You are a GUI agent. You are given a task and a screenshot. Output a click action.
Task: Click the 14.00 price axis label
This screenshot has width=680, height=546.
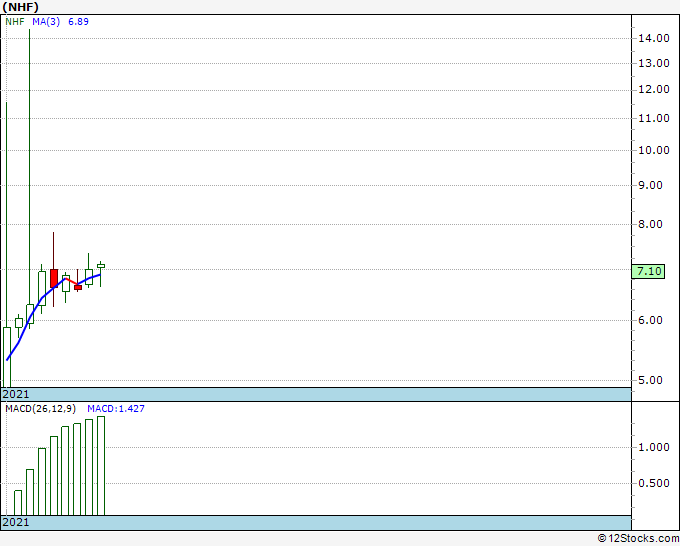pos(654,38)
